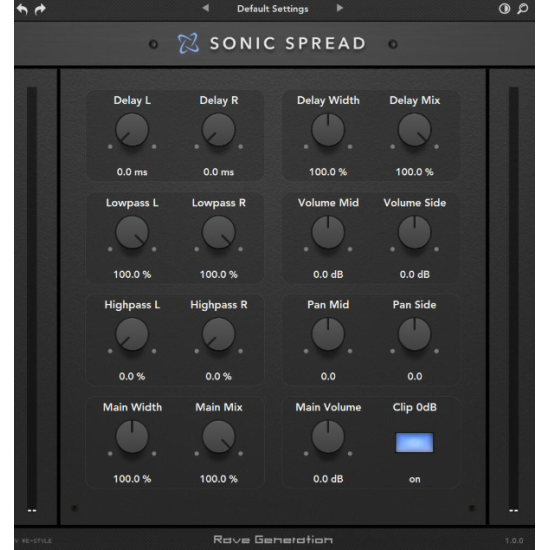Click the Lowpass L knob
Image resolution: width=550 pixels, height=550 pixels.
coord(132,232)
